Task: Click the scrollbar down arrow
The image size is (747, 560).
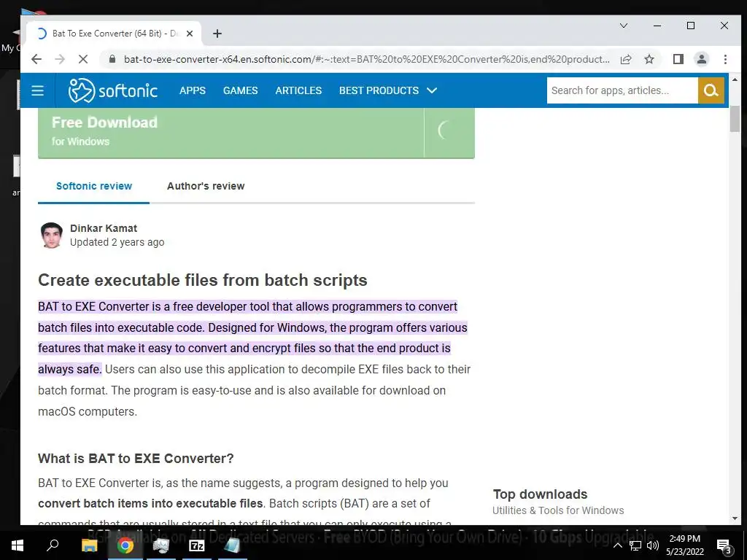Action: (x=734, y=518)
